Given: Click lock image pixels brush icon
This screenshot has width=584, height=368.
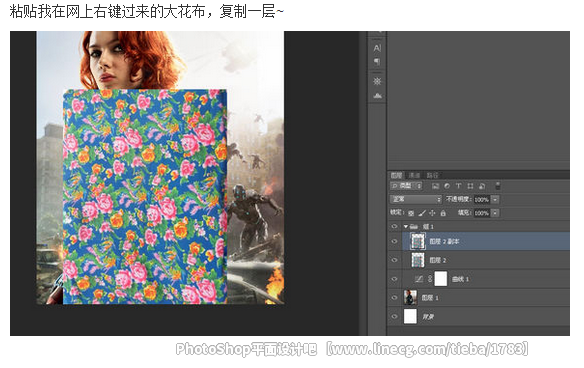Looking at the screenshot, I should pos(422,213).
